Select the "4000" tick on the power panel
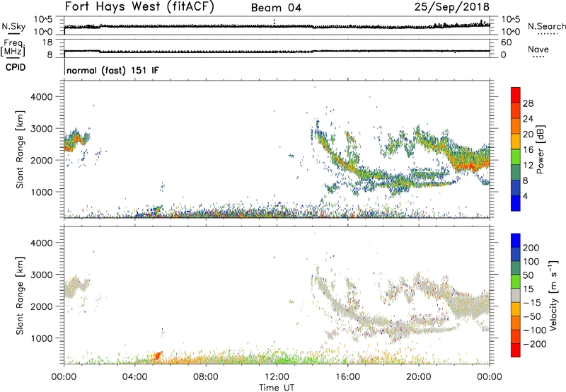566x392 pixels. (x=41, y=97)
